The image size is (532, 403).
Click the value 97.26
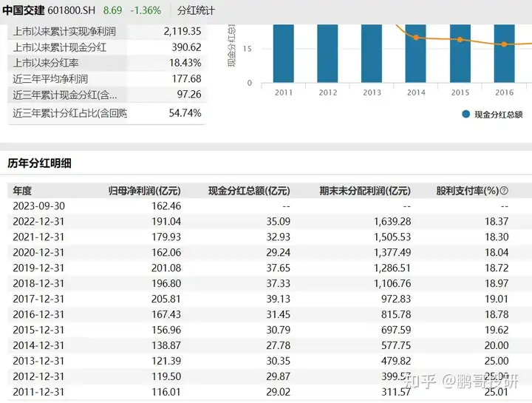click(x=189, y=95)
